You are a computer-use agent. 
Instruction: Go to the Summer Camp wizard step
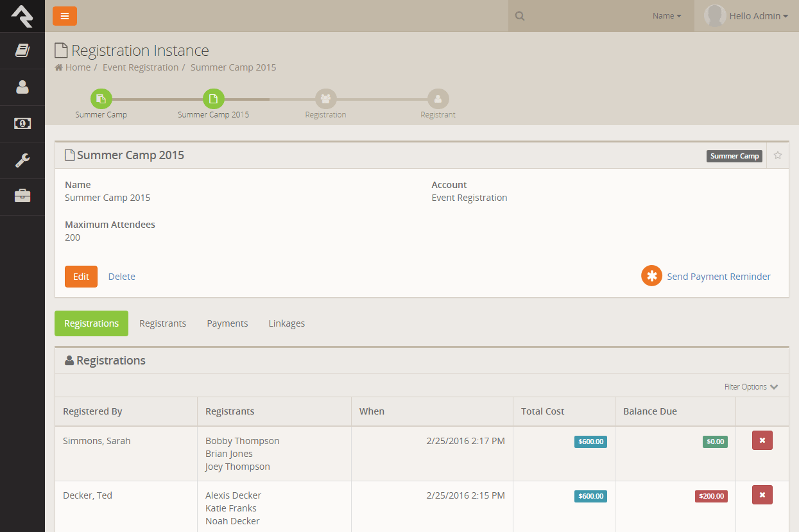pos(101,99)
